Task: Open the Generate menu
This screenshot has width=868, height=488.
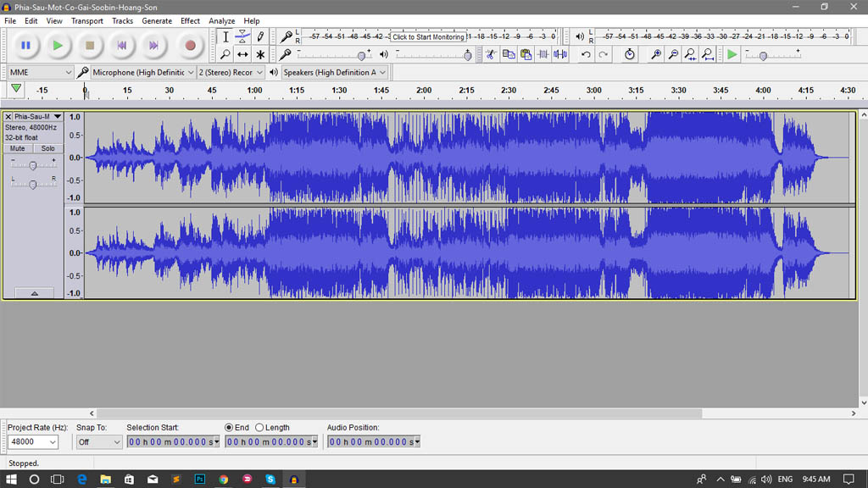Action: [x=157, y=21]
